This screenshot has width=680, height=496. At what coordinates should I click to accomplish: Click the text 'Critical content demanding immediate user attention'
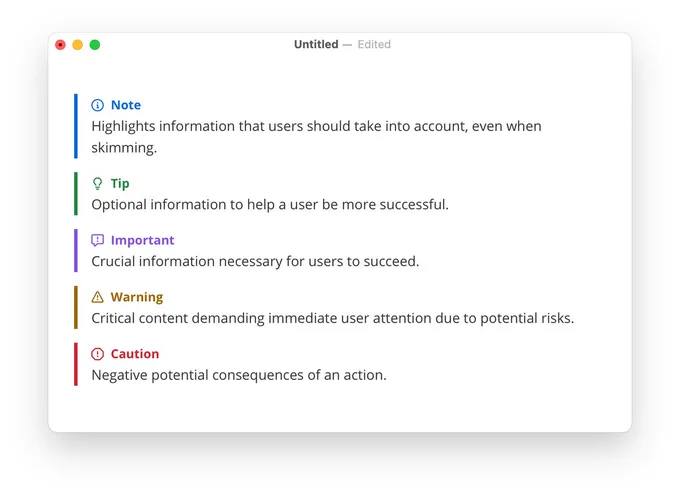coord(262,318)
